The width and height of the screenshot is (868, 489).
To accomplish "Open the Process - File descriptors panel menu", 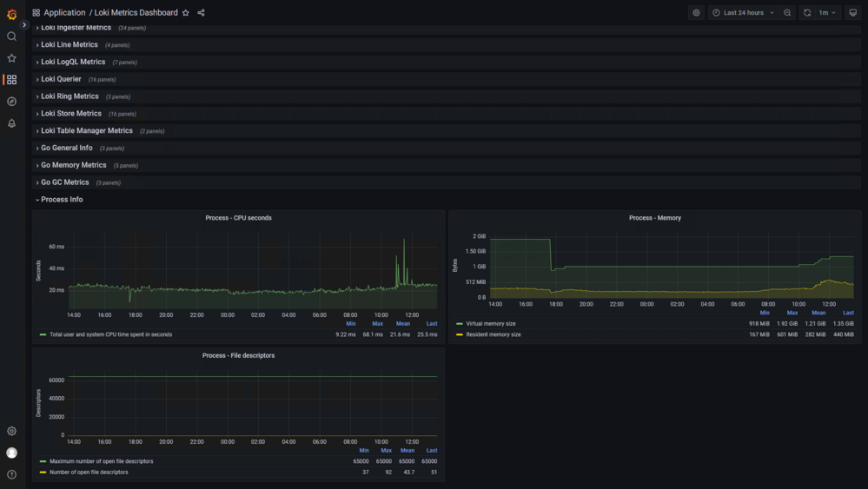I will click(x=239, y=356).
